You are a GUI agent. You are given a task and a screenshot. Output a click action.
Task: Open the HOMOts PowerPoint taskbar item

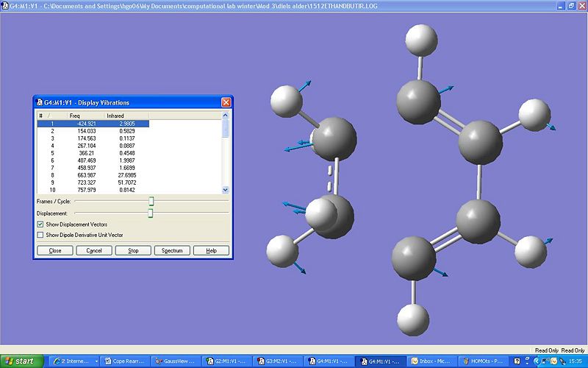(x=482, y=361)
